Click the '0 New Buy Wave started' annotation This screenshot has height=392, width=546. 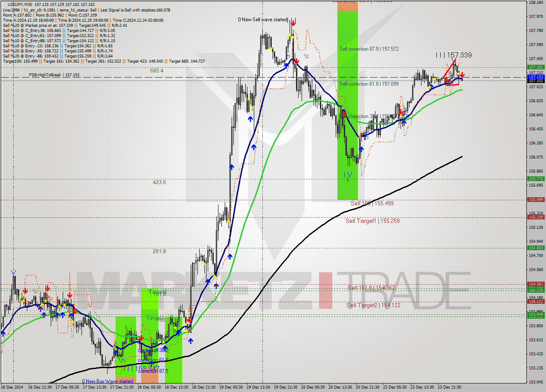click(107, 381)
